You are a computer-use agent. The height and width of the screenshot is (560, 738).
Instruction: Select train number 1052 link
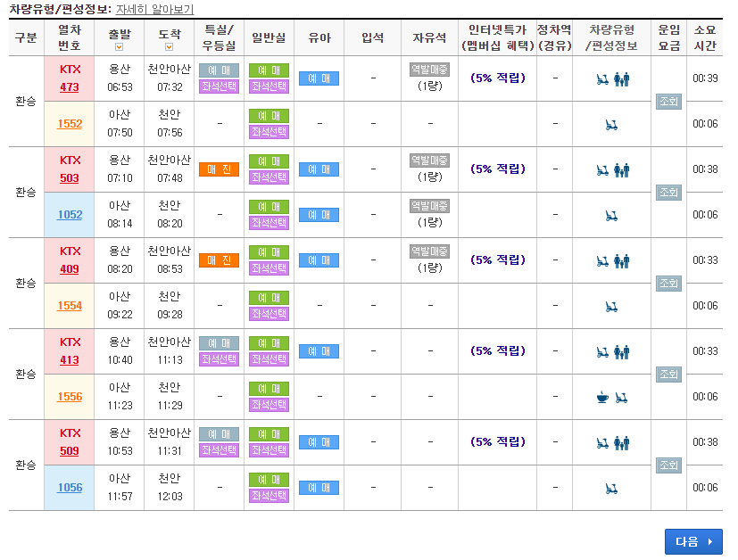[70, 214]
